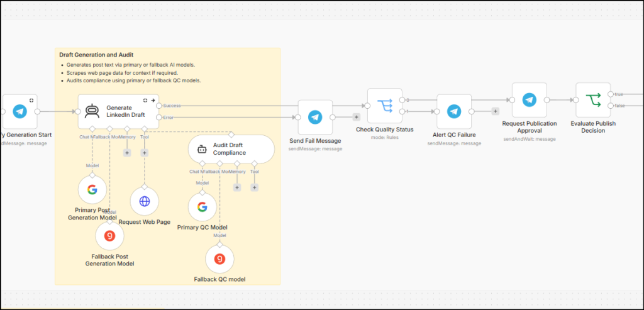Add node after Send Fail Message output

(356, 117)
